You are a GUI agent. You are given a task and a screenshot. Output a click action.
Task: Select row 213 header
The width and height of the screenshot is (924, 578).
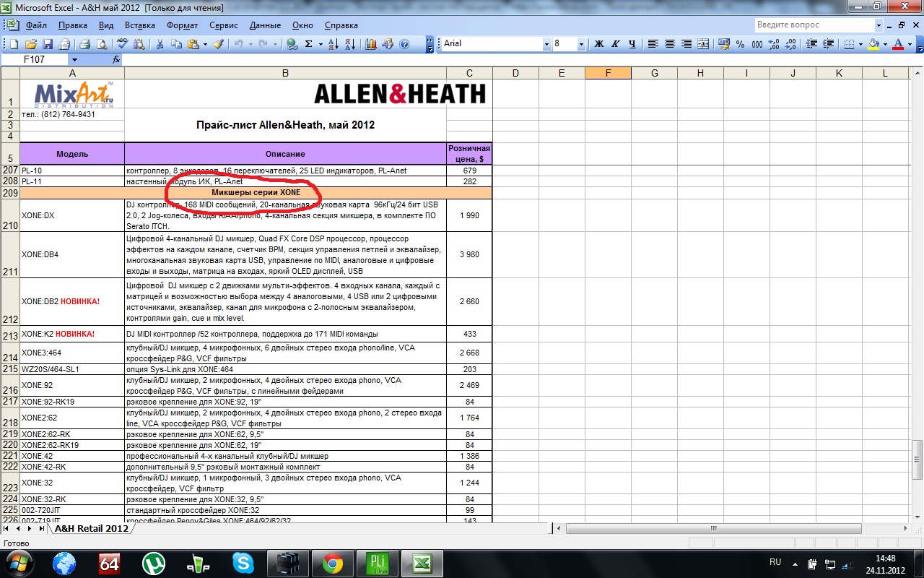pos(10,335)
